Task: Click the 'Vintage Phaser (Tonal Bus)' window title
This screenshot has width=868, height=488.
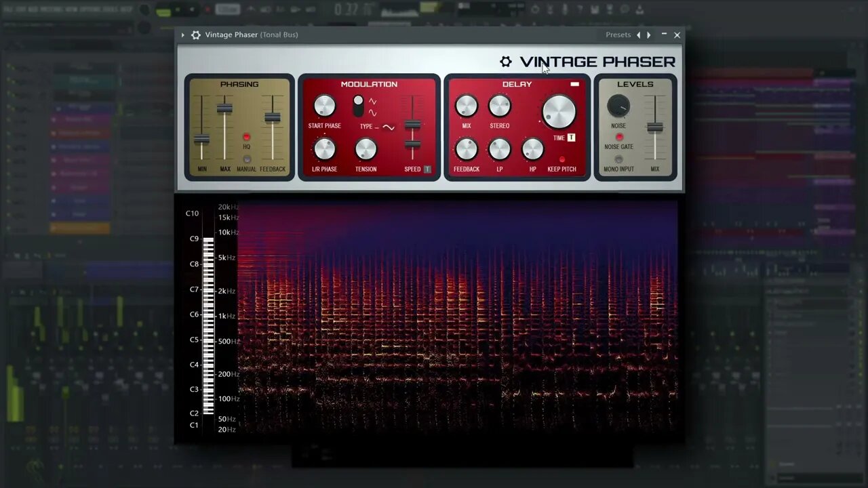Action: pos(252,35)
